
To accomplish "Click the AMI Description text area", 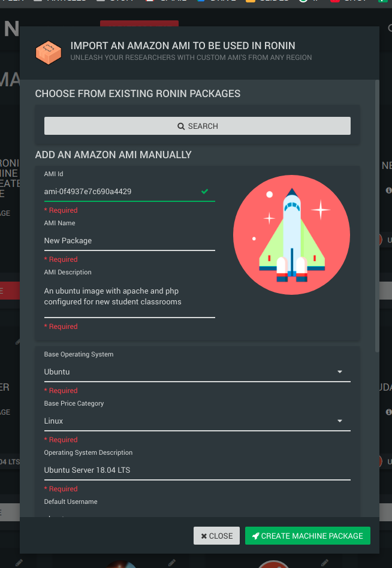I will 129,296.
